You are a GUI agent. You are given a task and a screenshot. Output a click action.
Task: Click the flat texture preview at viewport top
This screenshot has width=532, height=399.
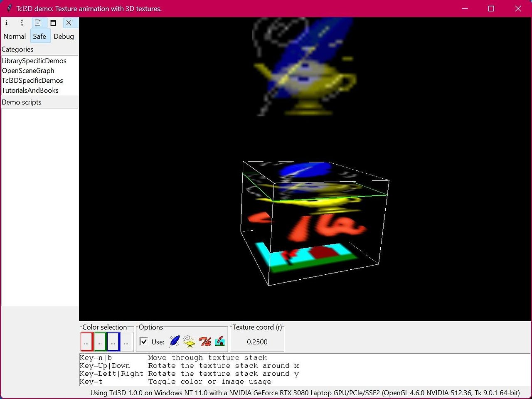pos(305,66)
